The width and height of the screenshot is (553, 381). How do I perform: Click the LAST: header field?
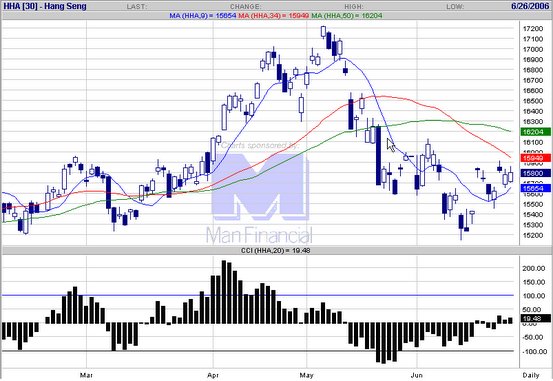137,7
